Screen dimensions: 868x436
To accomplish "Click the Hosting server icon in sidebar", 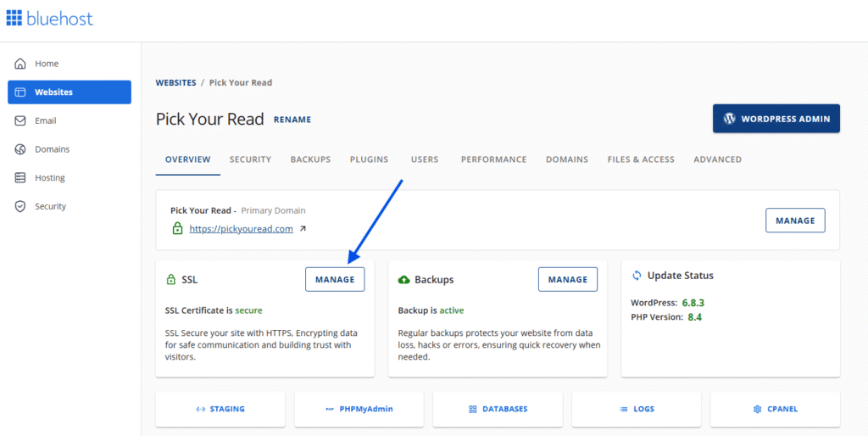I will coord(20,178).
